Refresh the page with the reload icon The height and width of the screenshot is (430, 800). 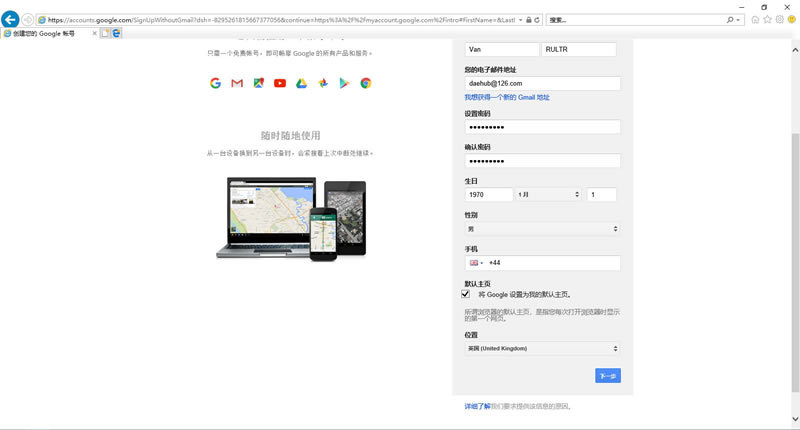tap(537, 20)
